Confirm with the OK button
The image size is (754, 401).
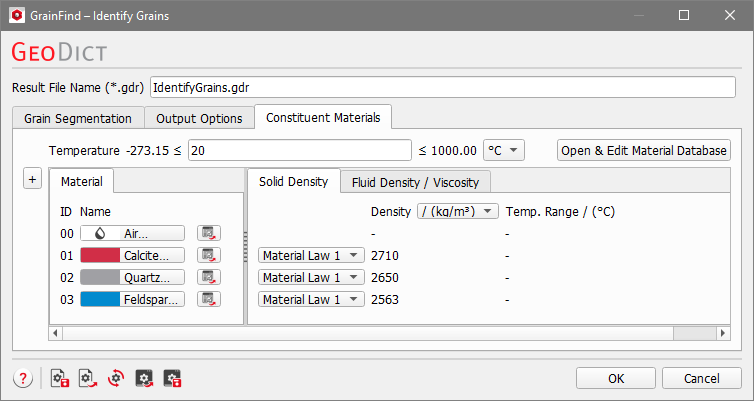[x=616, y=378]
